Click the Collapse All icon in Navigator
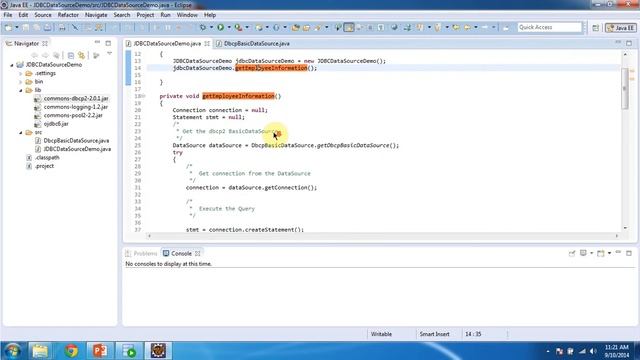The image size is (640, 360). [71, 55]
